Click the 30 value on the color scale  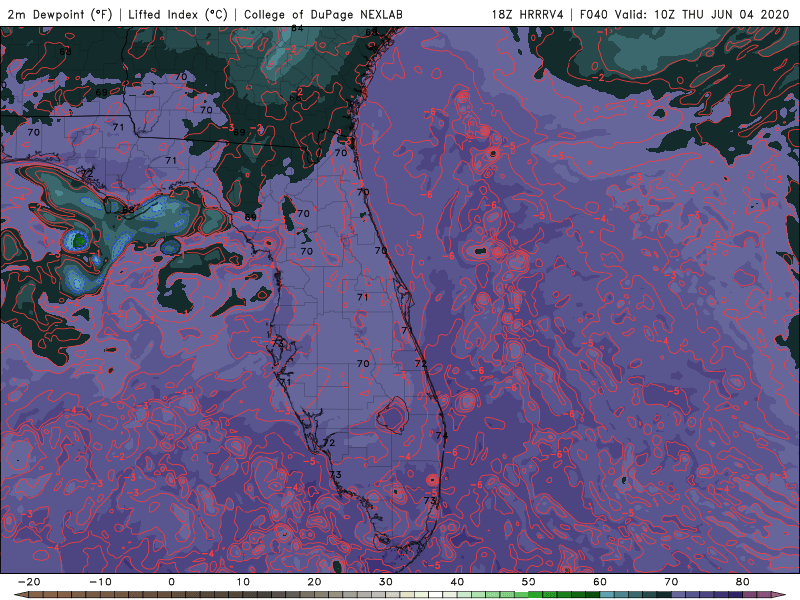(x=386, y=582)
